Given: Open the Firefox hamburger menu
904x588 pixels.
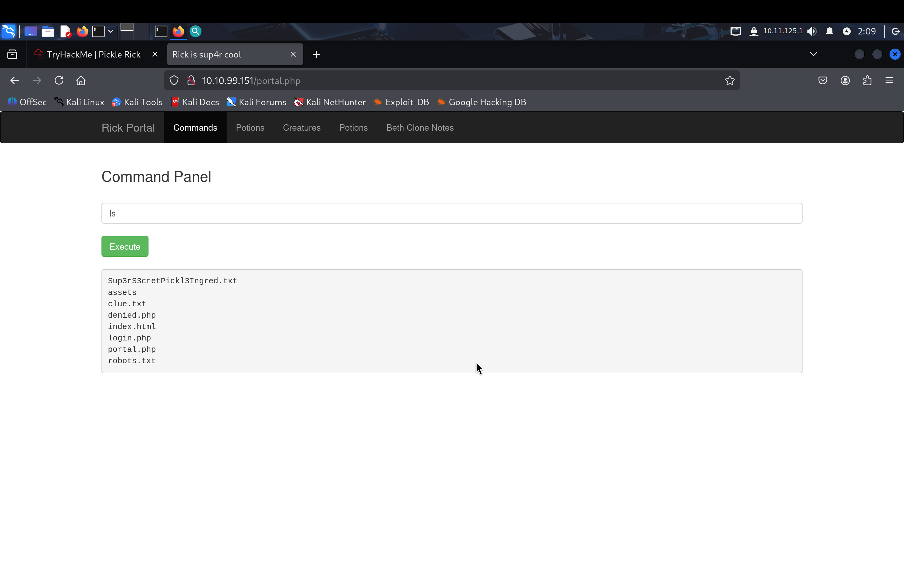Looking at the screenshot, I should [x=889, y=81].
